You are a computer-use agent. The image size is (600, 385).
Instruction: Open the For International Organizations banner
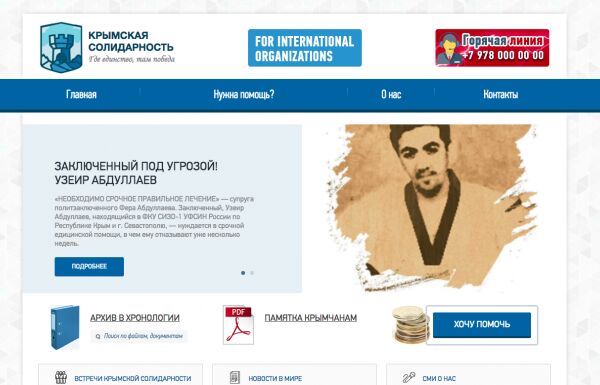click(x=305, y=48)
